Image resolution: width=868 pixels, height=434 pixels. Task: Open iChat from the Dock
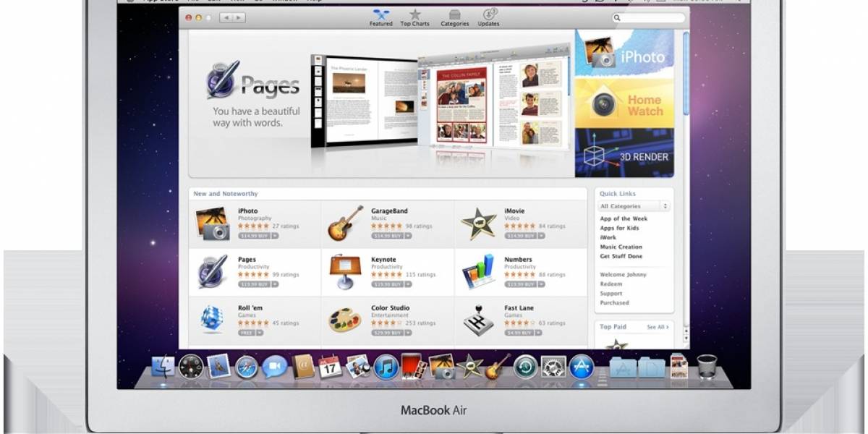274,366
